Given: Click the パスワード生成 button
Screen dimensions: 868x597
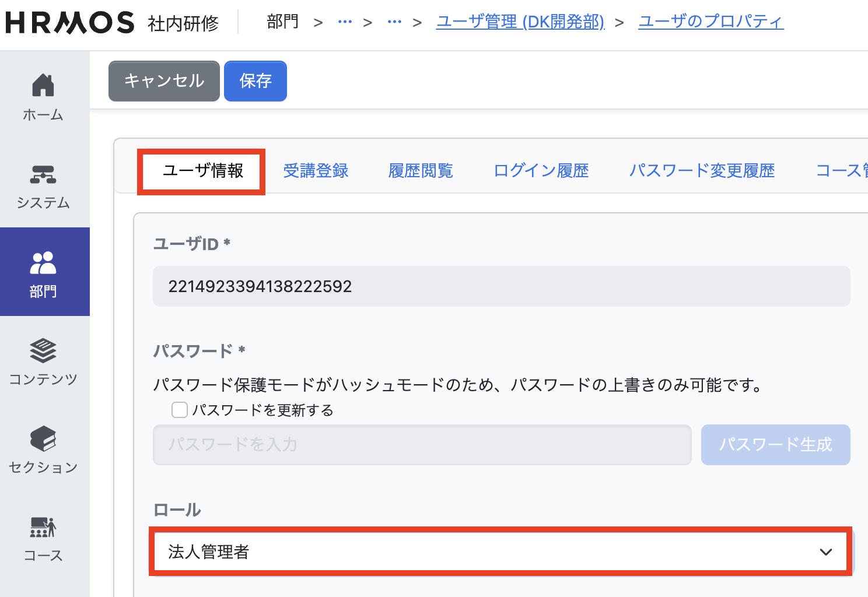Looking at the screenshot, I should pyautogui.click(x=775, y=445).
